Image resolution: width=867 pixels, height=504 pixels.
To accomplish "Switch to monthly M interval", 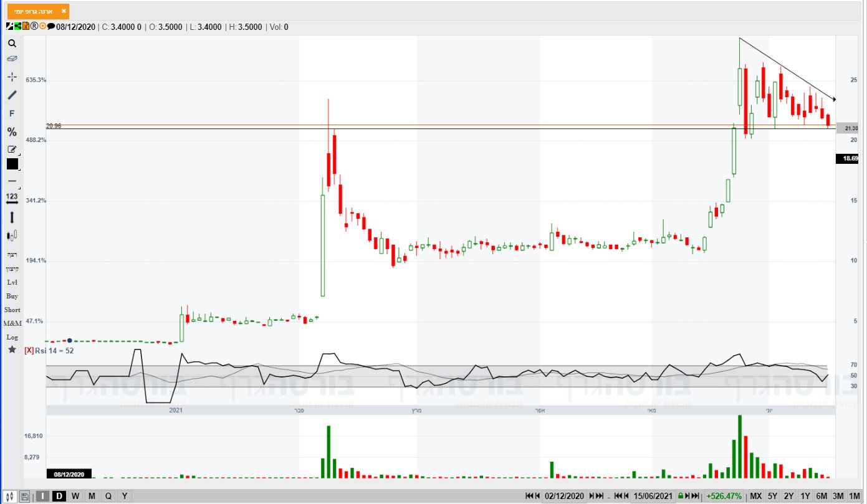I will [92, 496].
